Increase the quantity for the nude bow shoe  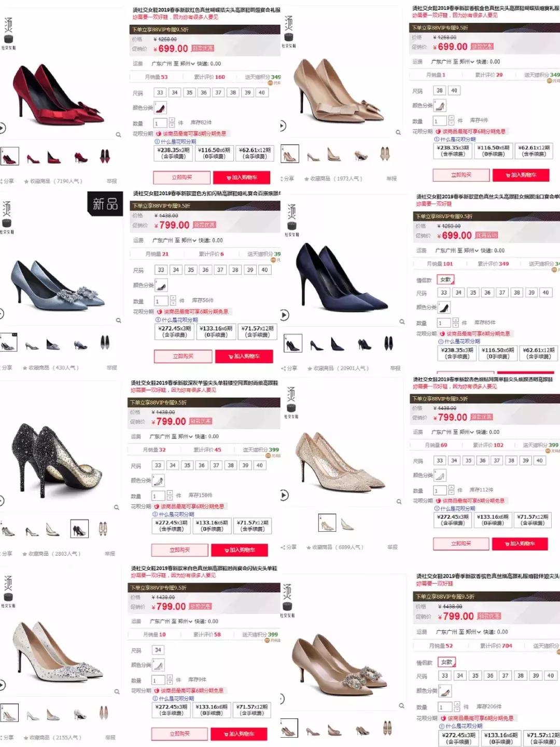[452, 118]
